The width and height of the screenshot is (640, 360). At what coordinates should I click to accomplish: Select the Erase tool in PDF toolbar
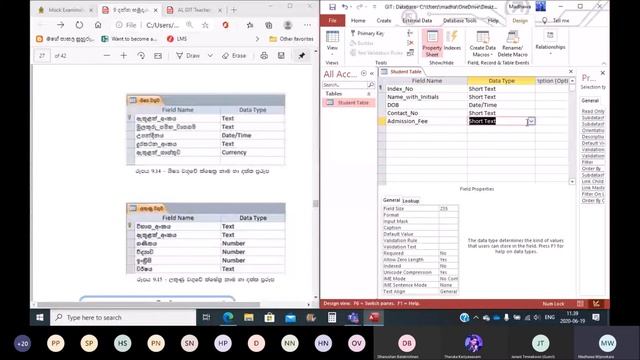(234, 56)
